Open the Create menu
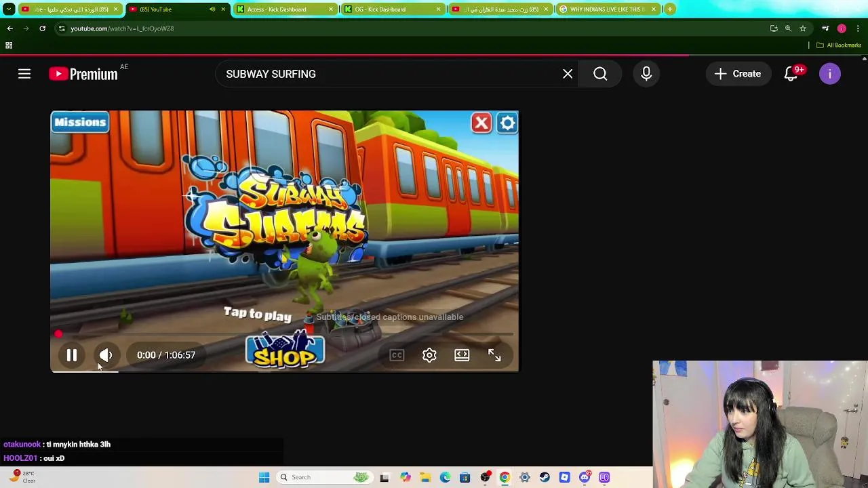The image size is (868, 488). (738, 74)
